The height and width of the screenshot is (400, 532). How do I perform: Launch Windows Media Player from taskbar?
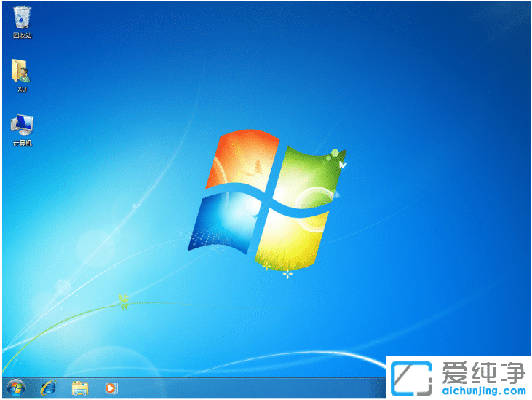pos(111,388)
